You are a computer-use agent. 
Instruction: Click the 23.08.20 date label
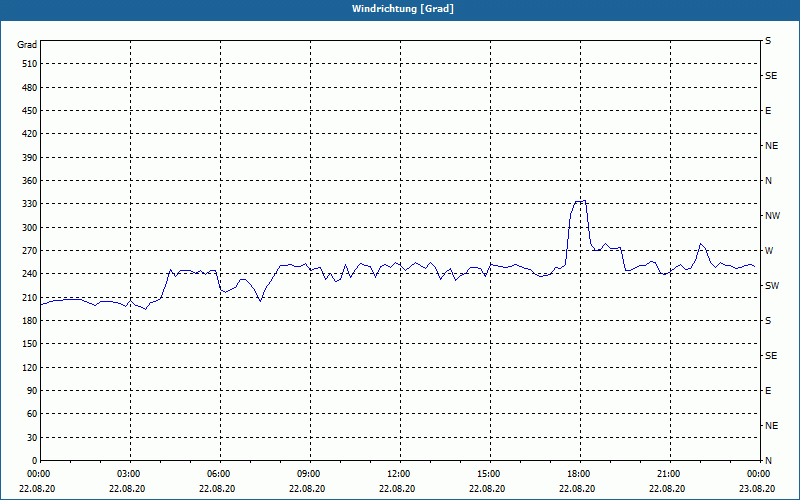757,489
